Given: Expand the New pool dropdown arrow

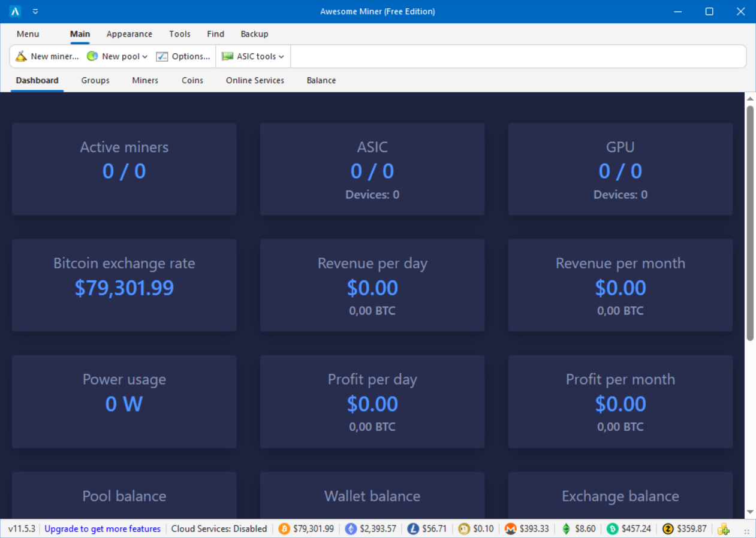Looking at the screenshot, I should (145, 57).
